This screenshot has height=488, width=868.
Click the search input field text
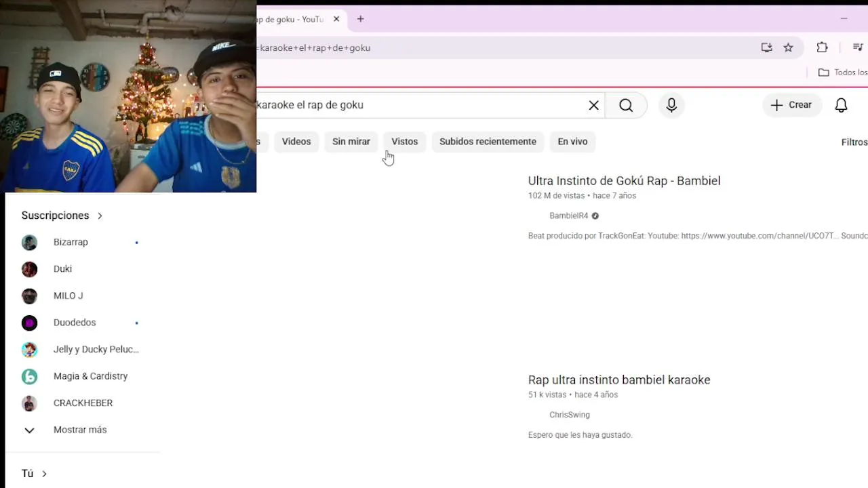pos(310,105)
